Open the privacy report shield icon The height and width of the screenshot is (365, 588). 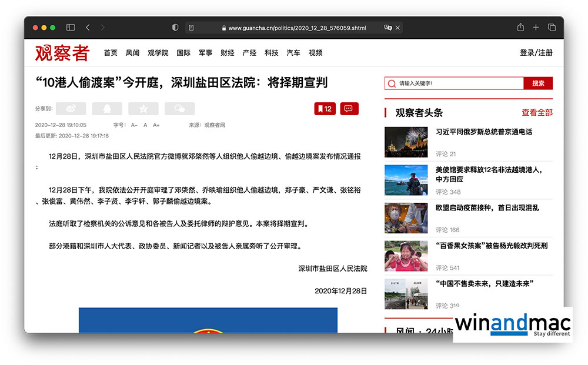pyautogui.click(x=175, y=28)
